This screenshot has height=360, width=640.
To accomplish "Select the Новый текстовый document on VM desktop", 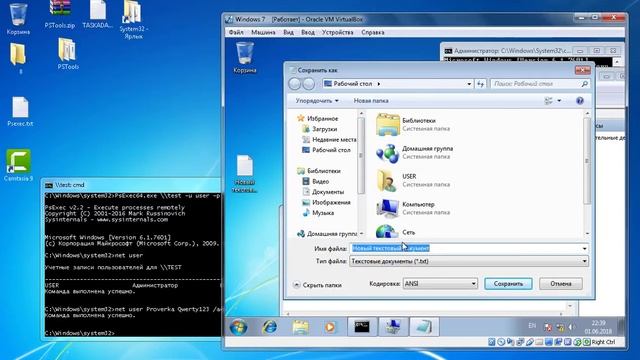I will click(244, 174).
